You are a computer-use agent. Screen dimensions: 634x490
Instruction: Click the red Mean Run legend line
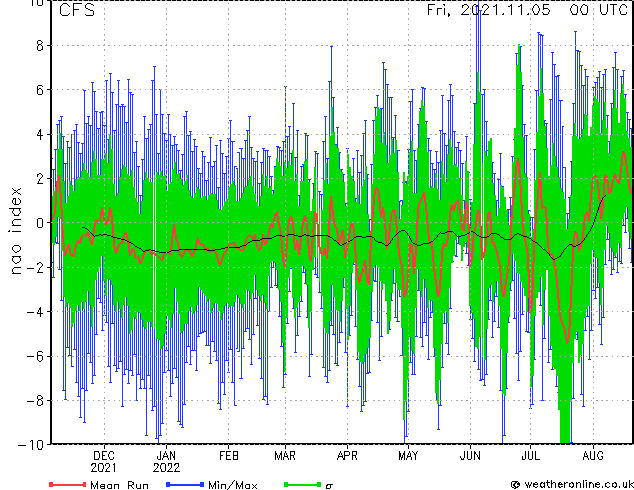68,484
